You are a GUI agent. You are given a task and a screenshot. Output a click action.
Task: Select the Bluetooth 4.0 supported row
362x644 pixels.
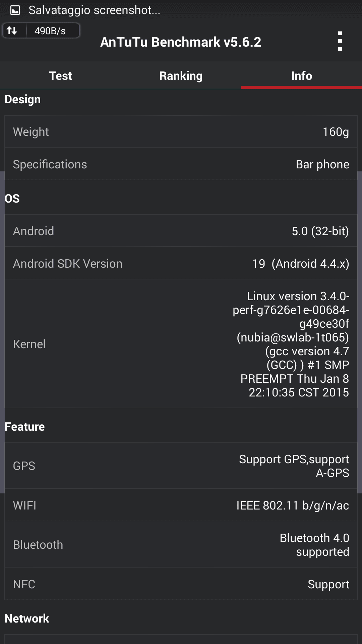(181, 544)
